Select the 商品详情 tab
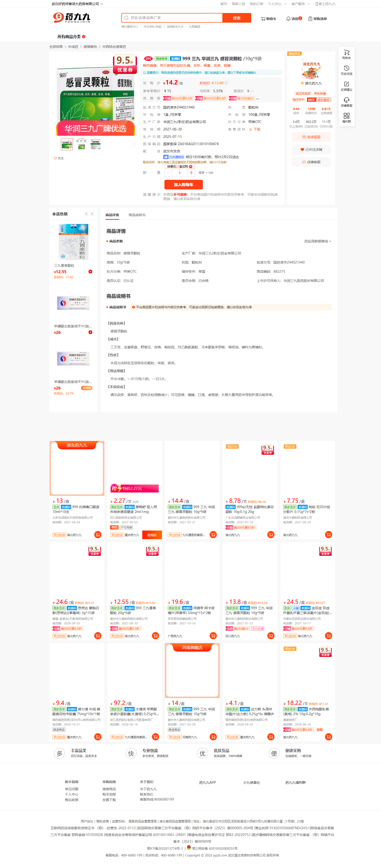This screenshot has height=868, width=381. pos(112,215)
